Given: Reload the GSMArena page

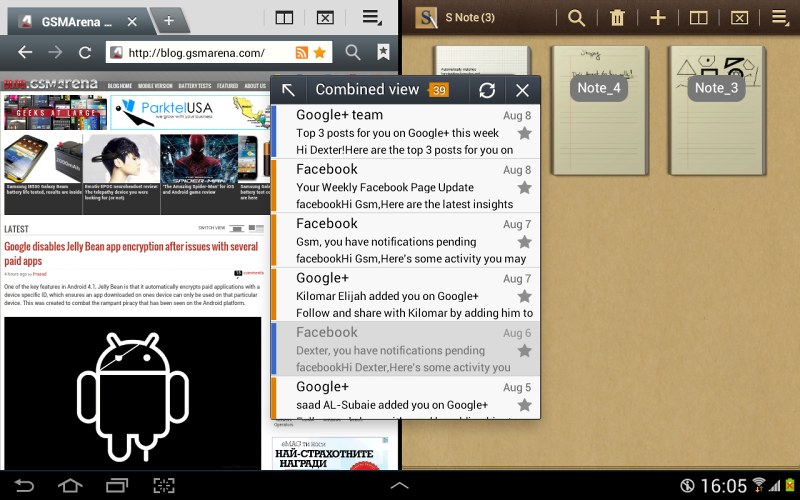Looking at the screenshot, I should (x=85, y=52).
